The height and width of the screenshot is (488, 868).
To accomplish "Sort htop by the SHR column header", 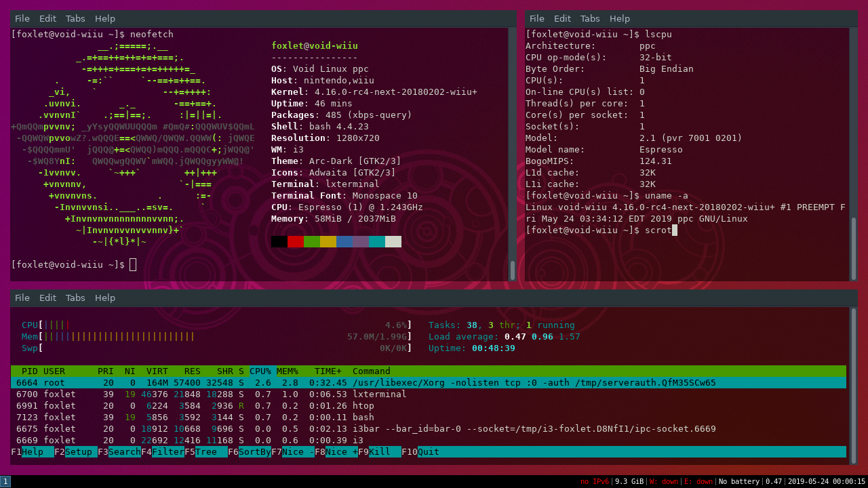I will click(x=225, y=371).
